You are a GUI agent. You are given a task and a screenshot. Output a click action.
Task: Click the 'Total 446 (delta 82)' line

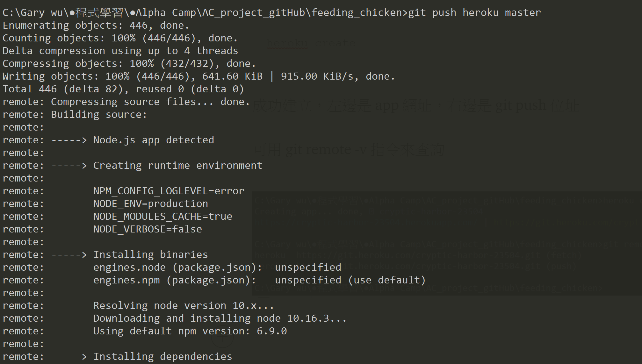[123, 89]
